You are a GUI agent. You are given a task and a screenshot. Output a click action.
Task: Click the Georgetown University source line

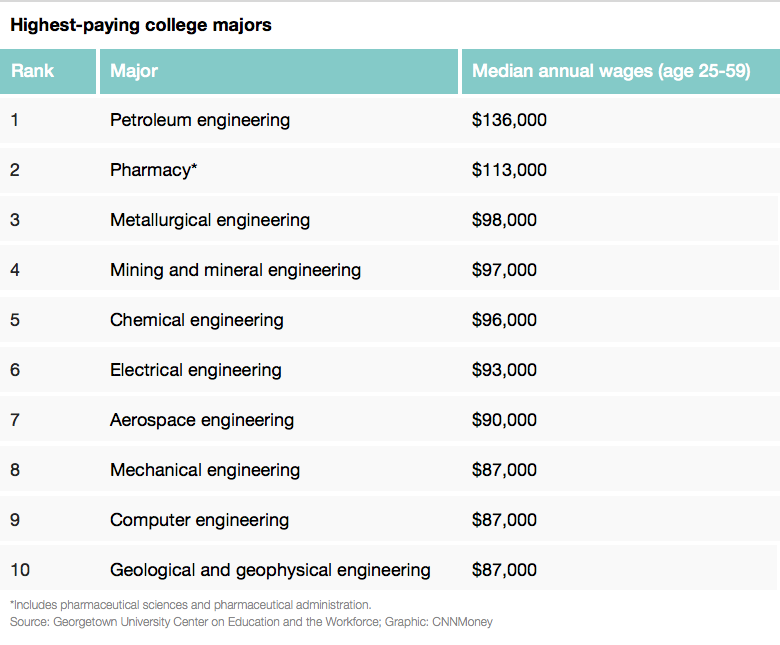click(x=251, y=622)
